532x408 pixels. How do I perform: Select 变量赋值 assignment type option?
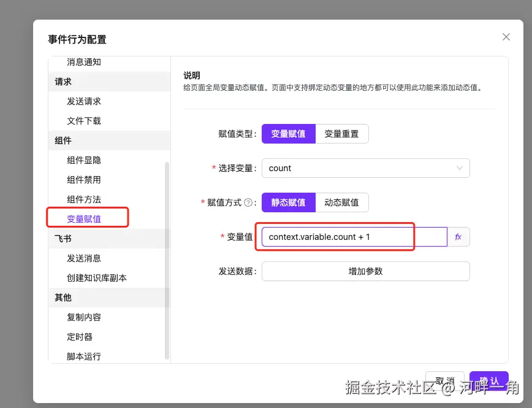coord(289,134)
